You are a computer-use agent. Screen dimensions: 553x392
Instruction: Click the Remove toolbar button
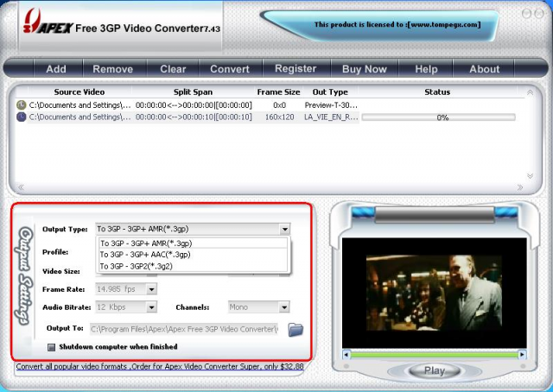[x=113, y=69]
